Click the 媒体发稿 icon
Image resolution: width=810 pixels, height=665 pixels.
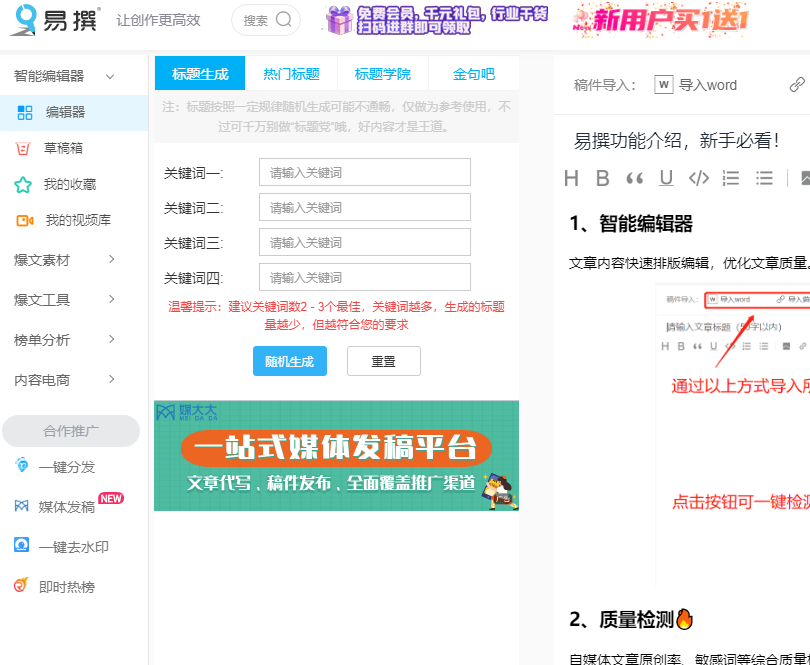coord(21,505)
